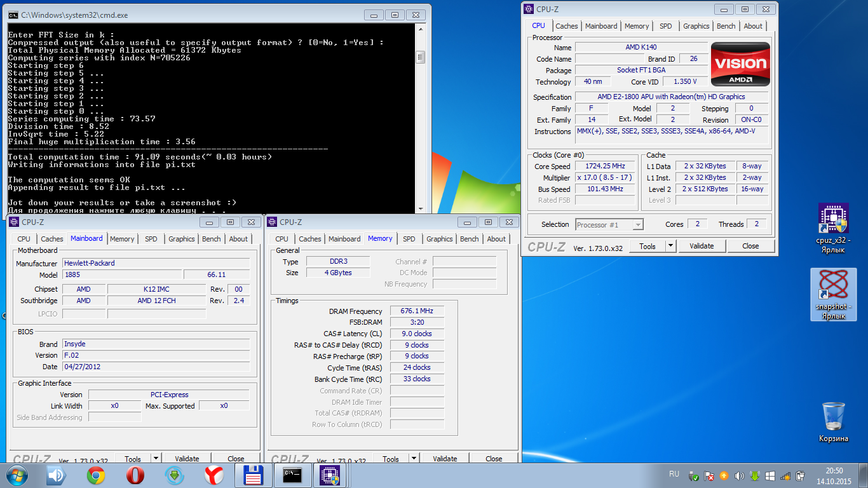Open the Bench tab in CPU window
Viewport: 868px width, 488px height.
pos(726,26)
